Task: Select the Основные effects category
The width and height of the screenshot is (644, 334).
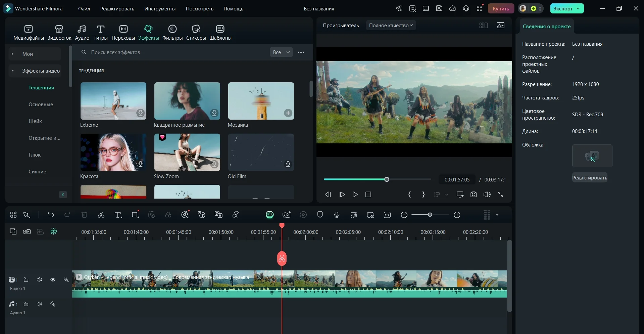Action: 41,105
